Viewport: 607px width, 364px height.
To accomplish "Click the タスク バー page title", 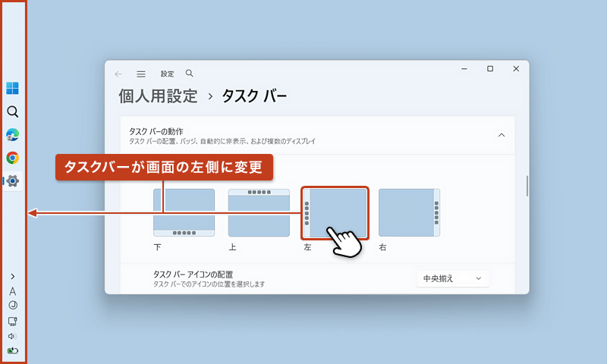I will 254,96.
